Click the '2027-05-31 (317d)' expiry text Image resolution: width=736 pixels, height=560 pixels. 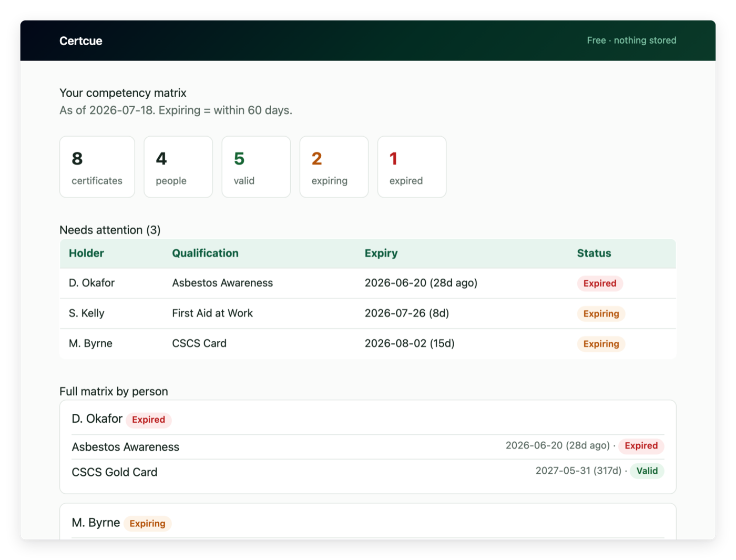click(578, 471)
